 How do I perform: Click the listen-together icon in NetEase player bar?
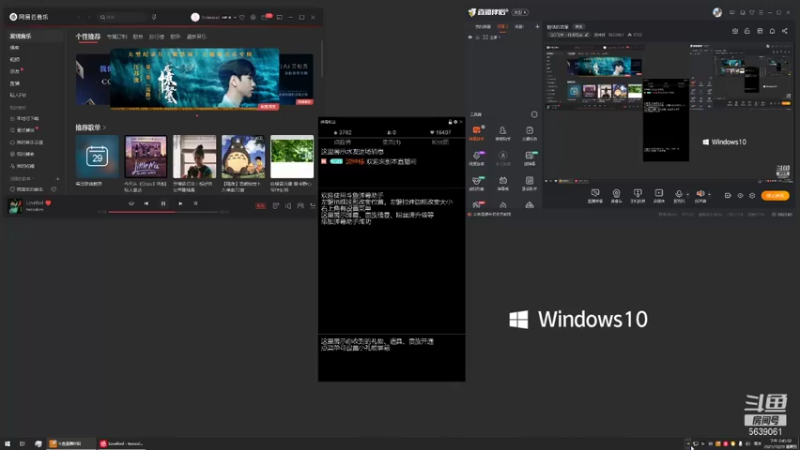click(301, 206)
